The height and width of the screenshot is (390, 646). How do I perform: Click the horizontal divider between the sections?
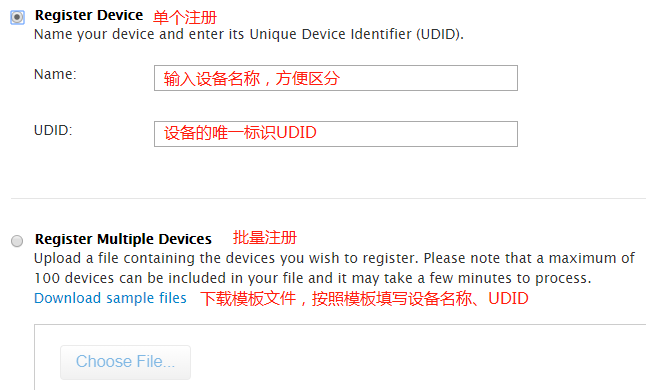click(328, 199)
